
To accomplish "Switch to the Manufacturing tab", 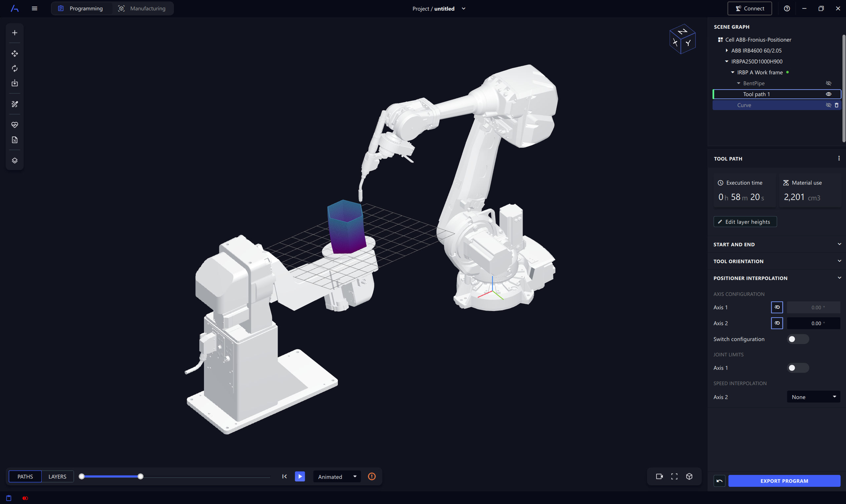I will 142,9.
